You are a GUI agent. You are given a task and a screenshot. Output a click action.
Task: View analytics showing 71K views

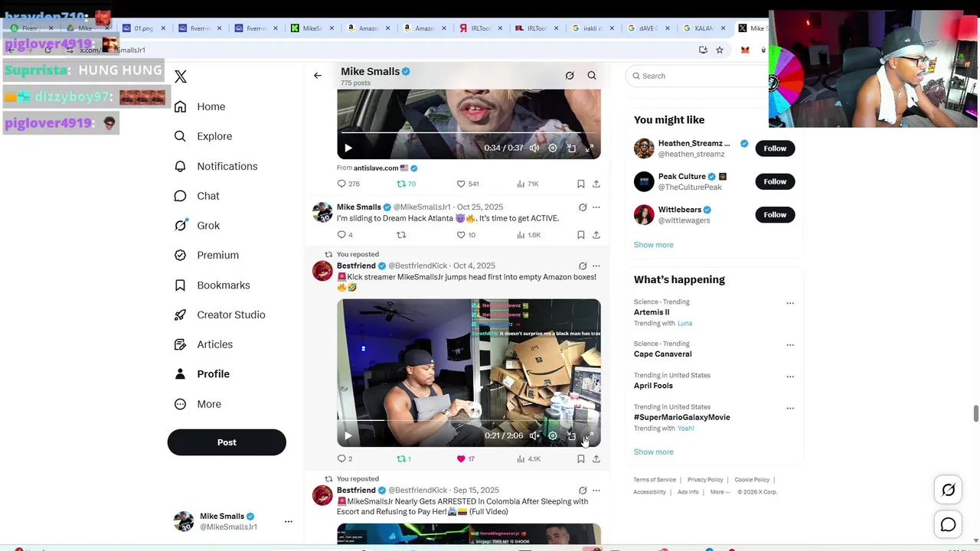(528, 184)
